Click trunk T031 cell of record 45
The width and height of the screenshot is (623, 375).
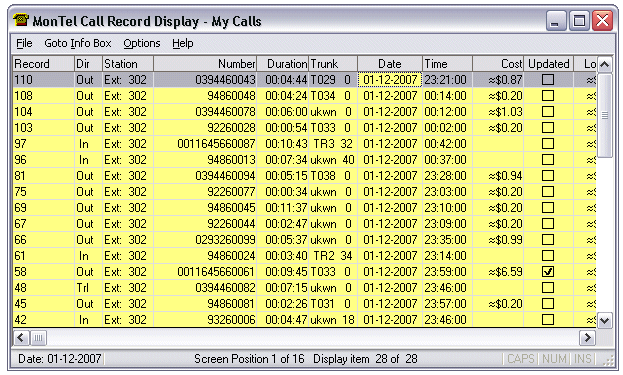click(333, 303)
